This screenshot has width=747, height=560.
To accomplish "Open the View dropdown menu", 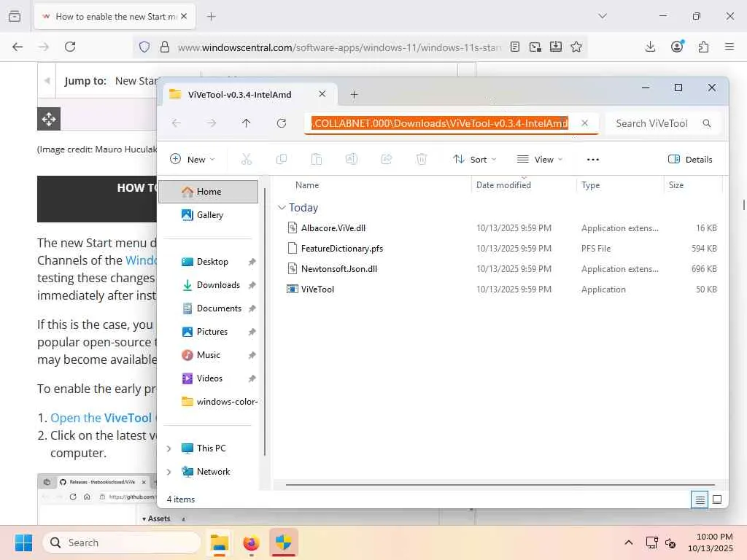I will coord(540,159).
